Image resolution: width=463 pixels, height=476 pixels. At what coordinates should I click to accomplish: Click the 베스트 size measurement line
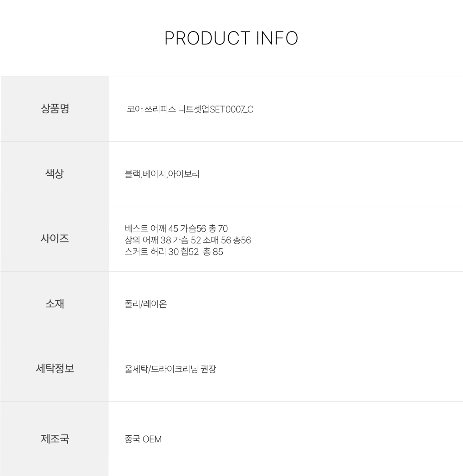[176, 229]
